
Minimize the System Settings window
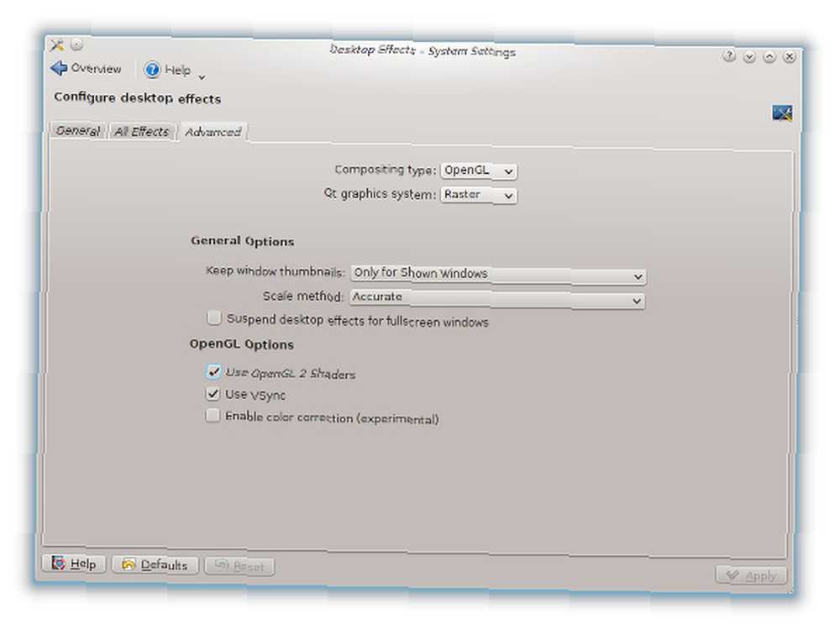(x=749, y=56)
